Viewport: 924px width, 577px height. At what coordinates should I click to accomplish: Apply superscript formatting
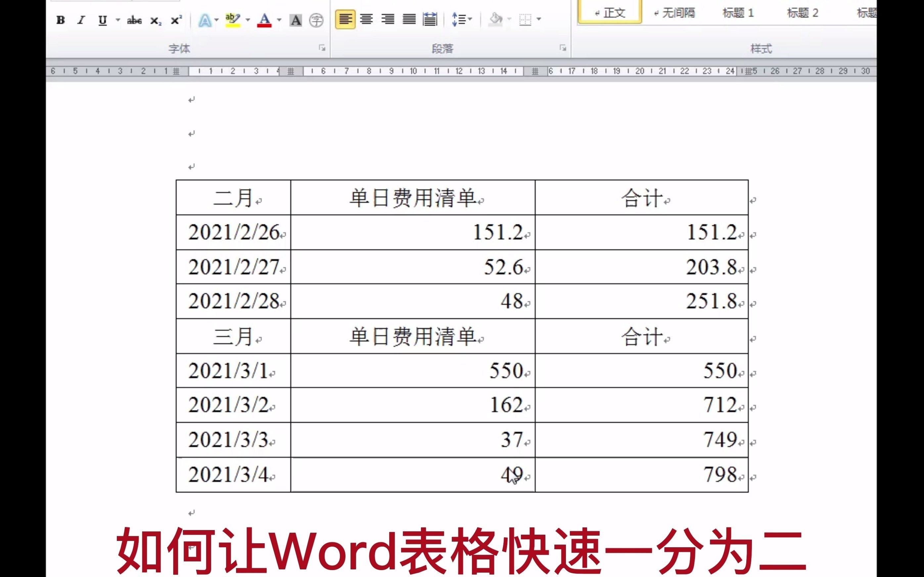tap(176, 20)
